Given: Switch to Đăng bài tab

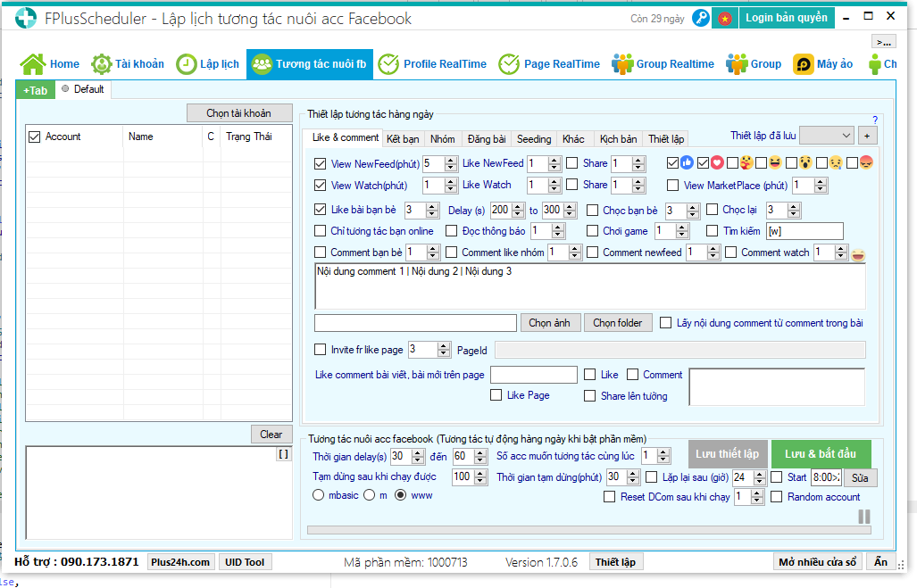Looking at the screenshot, I should 487,139.
